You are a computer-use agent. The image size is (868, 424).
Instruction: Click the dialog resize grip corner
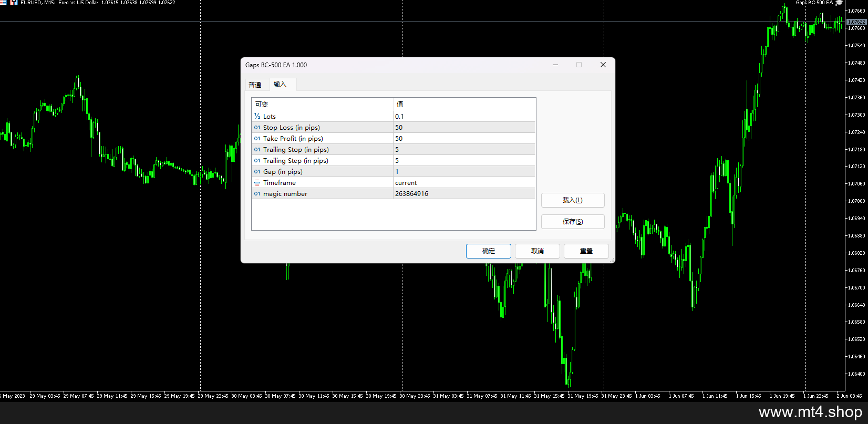612,260
